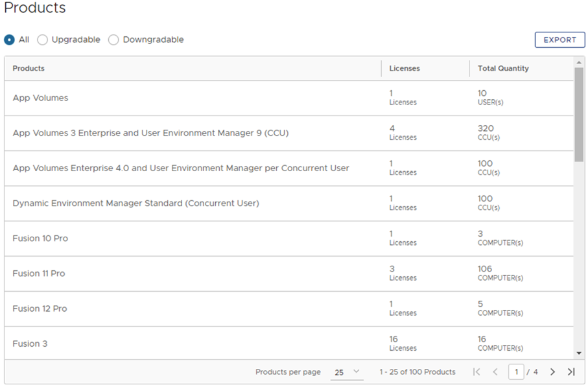Click the page number input field
Image resolution: width=588 pixels, height=387 pixels.
click(516, 372)
